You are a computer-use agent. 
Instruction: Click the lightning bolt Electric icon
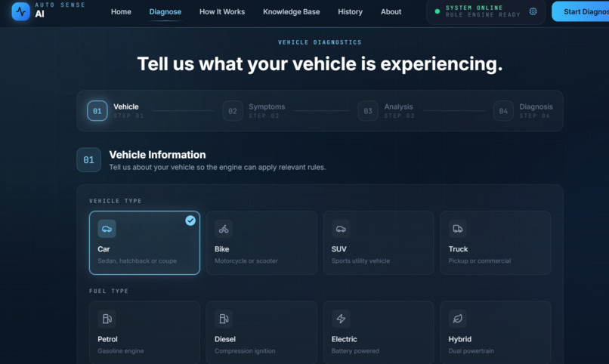[341, 319]
